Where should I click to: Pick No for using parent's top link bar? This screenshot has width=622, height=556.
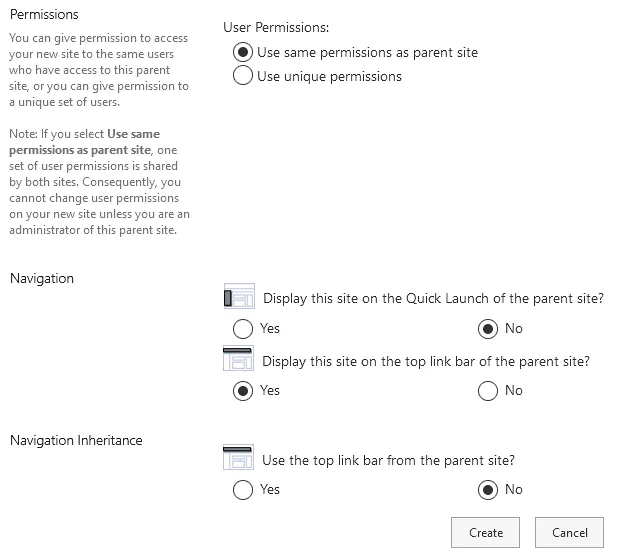(x=488, y=489)
